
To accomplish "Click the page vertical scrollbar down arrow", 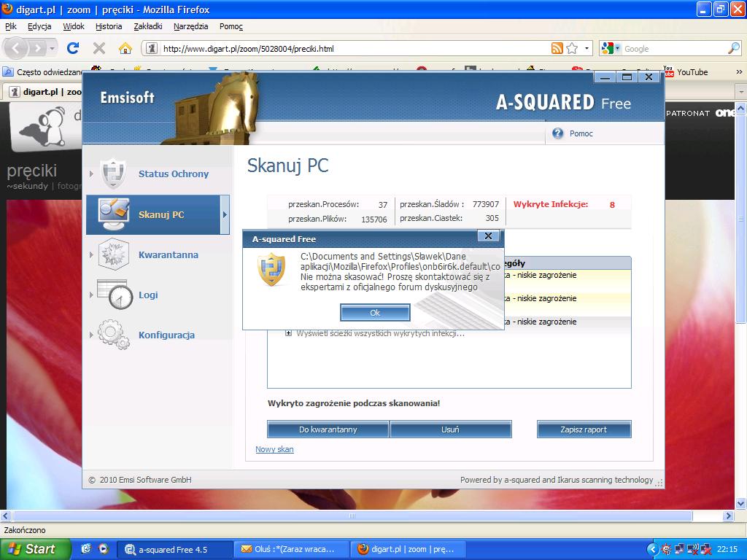I will point(740,503).
